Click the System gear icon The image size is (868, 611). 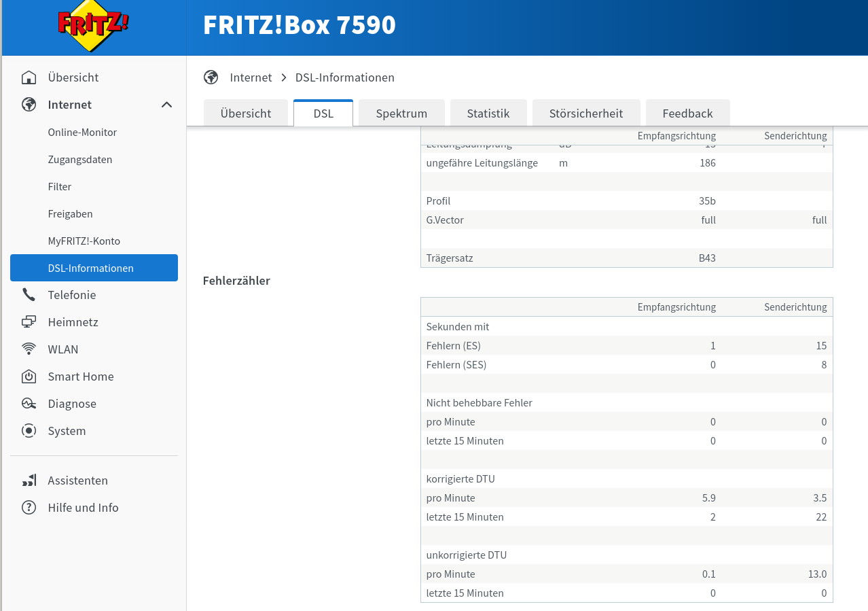29,431
